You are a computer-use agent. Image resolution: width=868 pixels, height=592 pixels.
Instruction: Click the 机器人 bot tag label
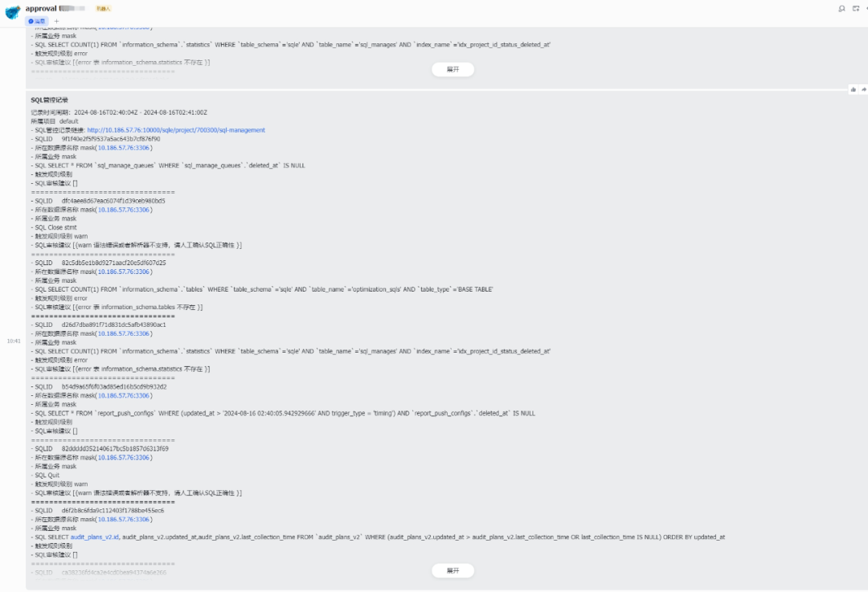pos(104,8)
